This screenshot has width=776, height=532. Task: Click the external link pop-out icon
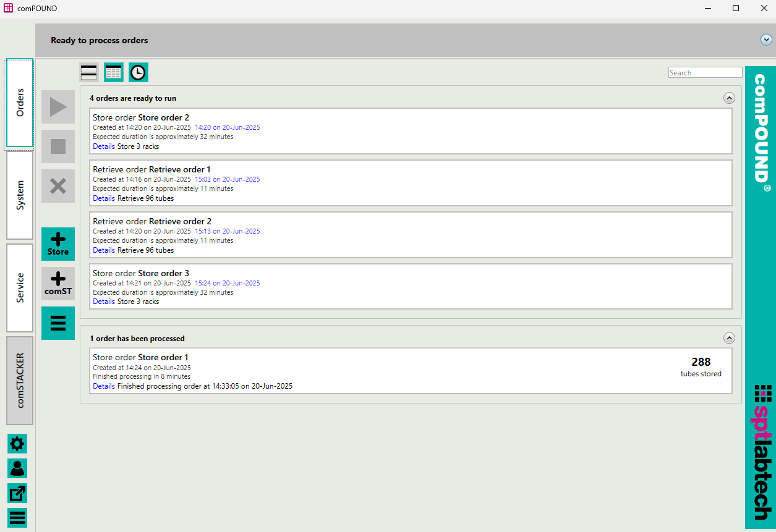pos(17,493)
